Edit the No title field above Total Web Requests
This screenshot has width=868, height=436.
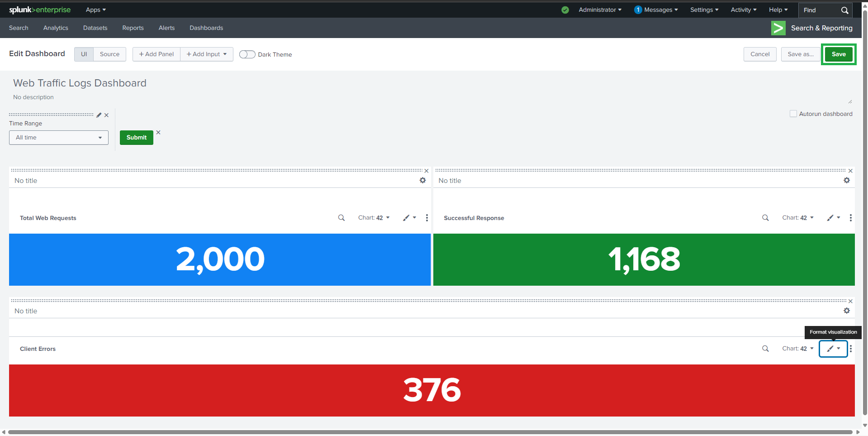click(x=26, y=181)
